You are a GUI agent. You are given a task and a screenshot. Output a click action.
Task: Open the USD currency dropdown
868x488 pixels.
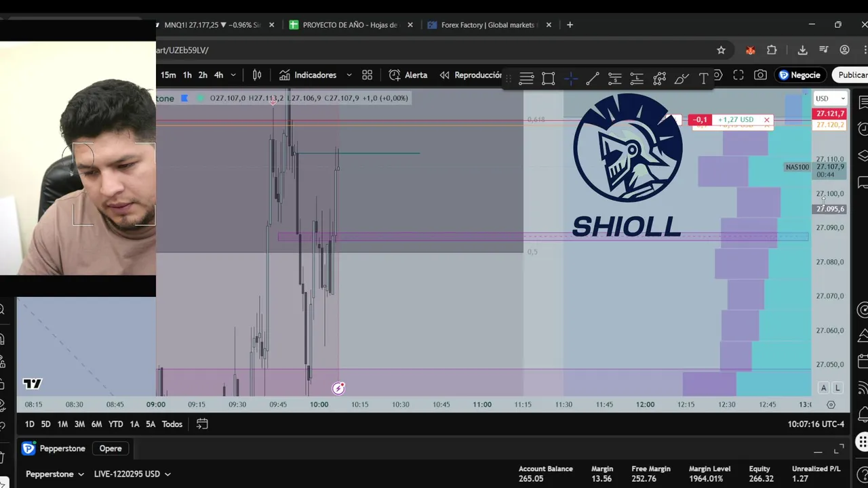[831, 98]
